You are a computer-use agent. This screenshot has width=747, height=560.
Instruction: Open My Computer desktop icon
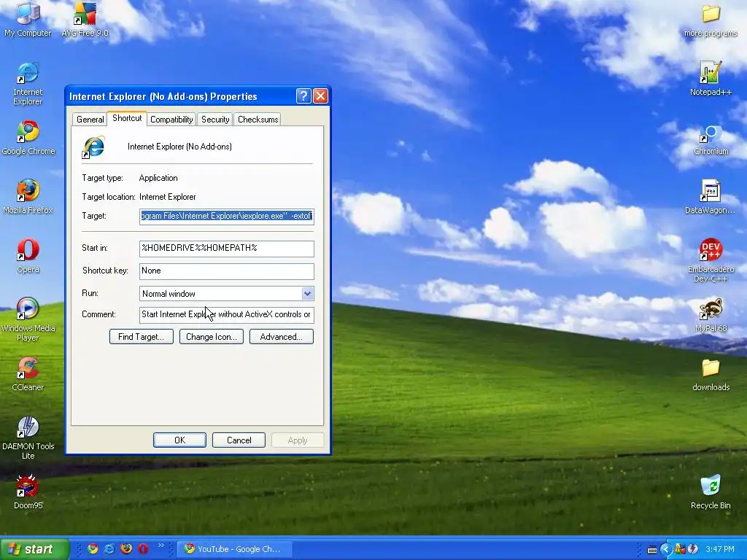[x=28, y=20]
